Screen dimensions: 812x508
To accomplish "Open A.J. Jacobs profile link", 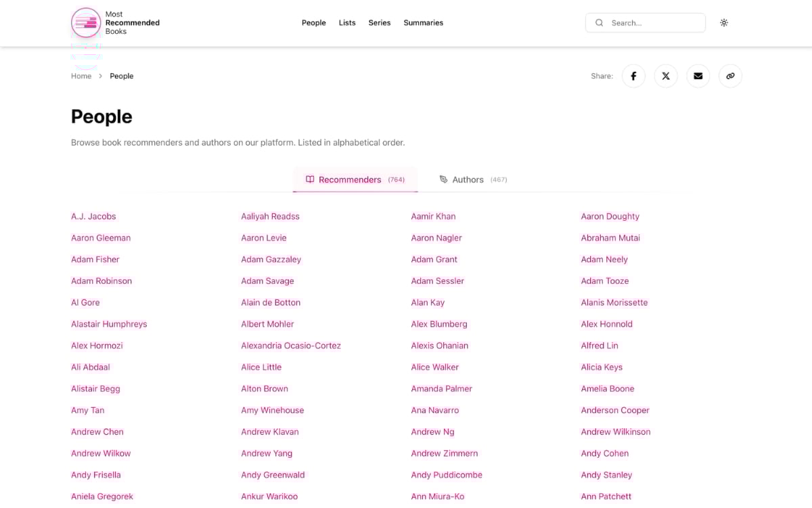I will pyautogui.click(x=93, y=216).
